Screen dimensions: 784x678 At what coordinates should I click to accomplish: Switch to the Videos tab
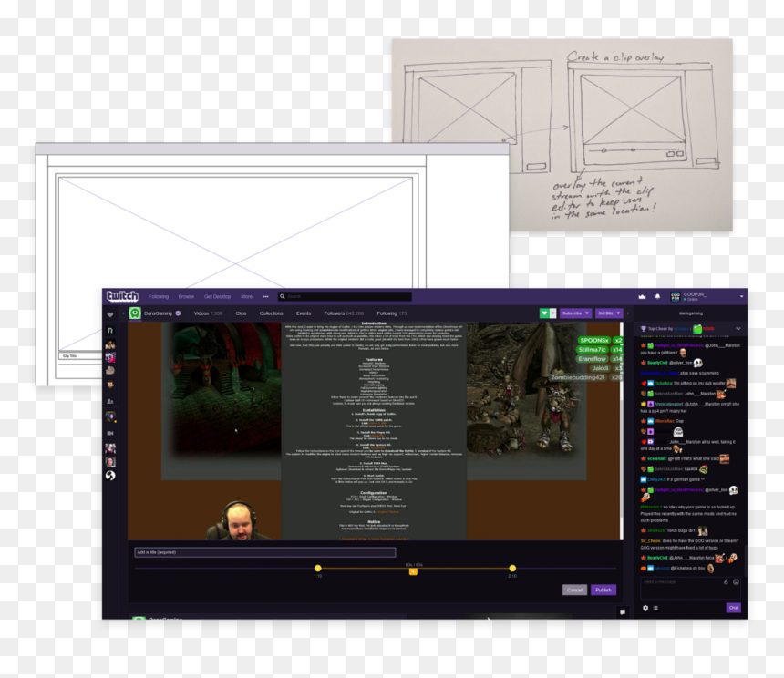pyautogui.click(x=208, y=313)
